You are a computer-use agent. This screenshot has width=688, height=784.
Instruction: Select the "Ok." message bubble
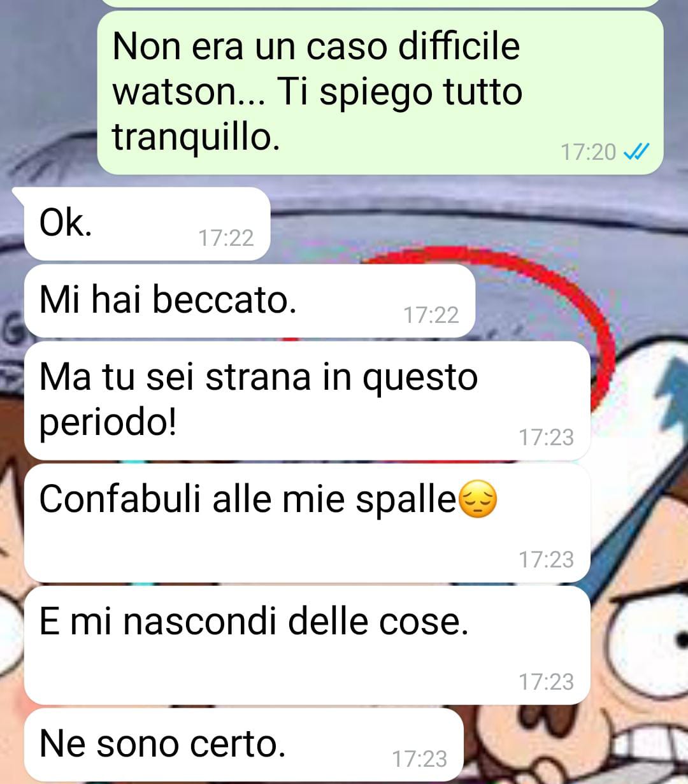(147, 224)
